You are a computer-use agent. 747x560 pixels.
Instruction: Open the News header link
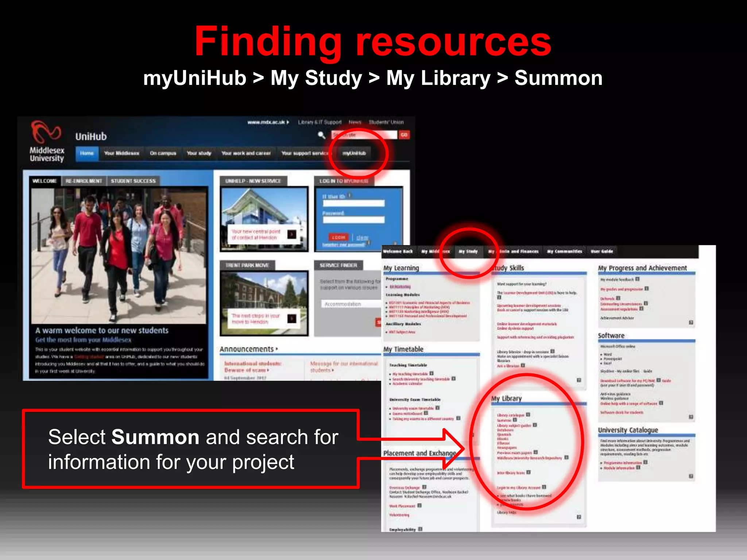[355, 122]
